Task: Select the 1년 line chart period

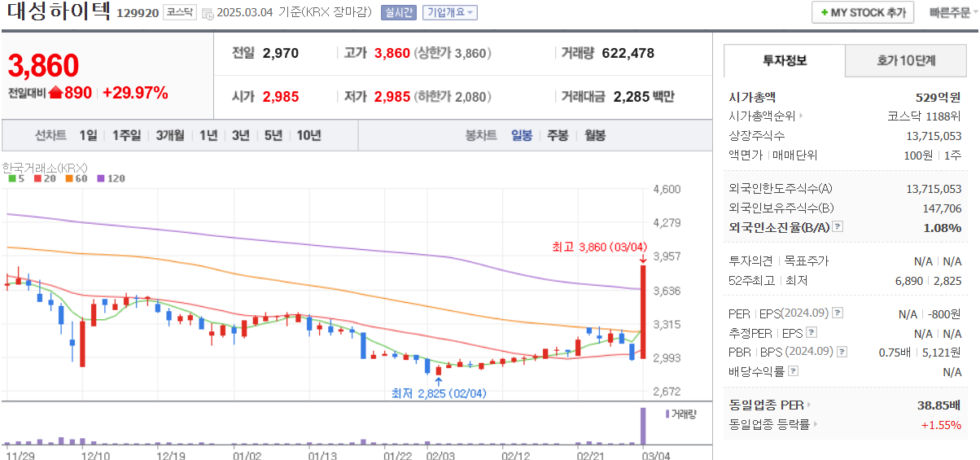Action: 208,135
